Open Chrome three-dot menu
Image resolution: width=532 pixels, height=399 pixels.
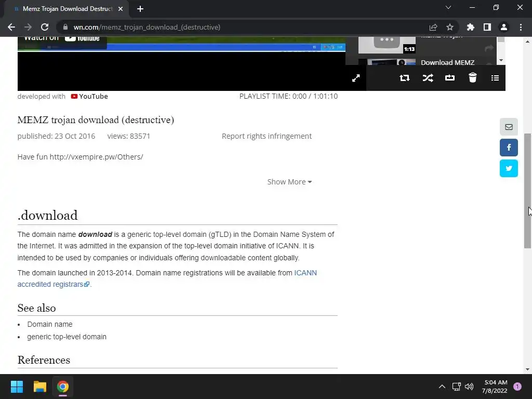pos(521,27)
